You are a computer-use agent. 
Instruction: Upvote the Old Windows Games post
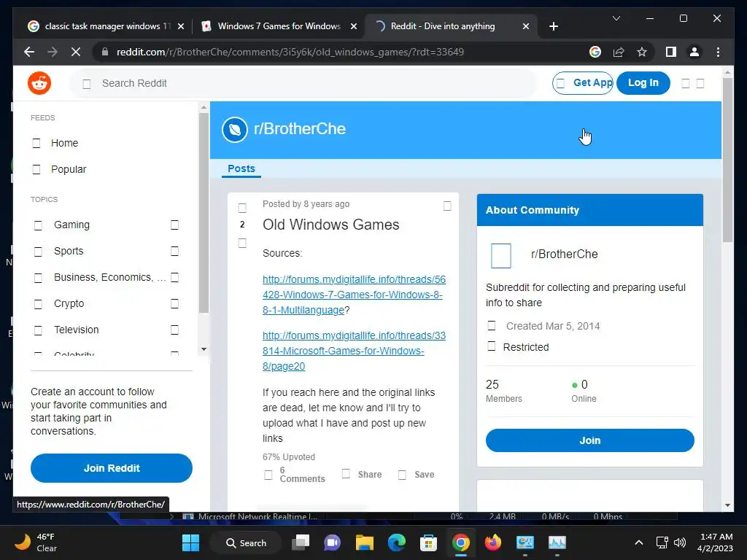point(242,208)
